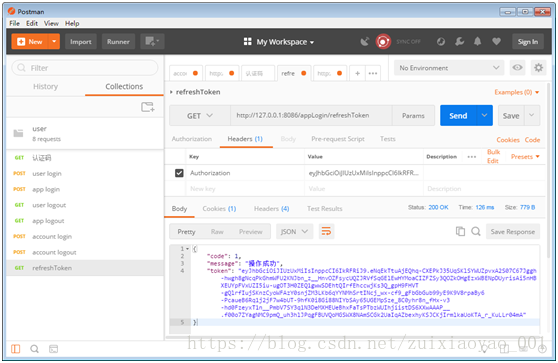
Task: Click the Sign In button
Action: click(528, 42)
